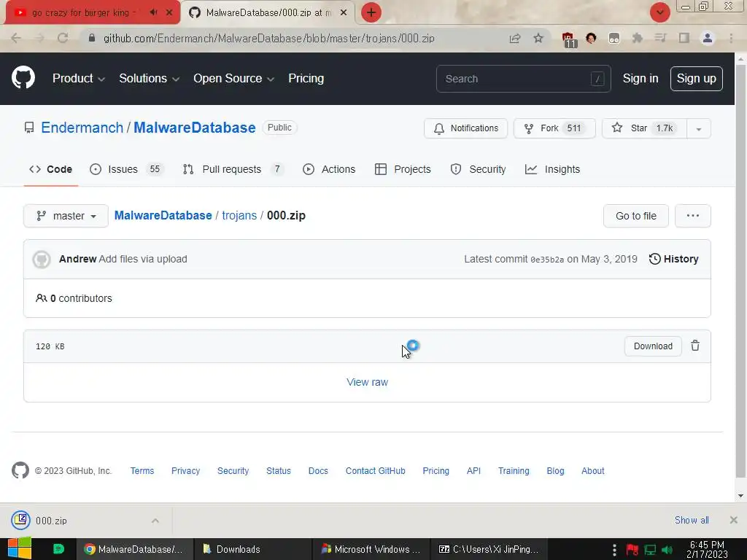
Task: View file History
Action: coord(673,259)
